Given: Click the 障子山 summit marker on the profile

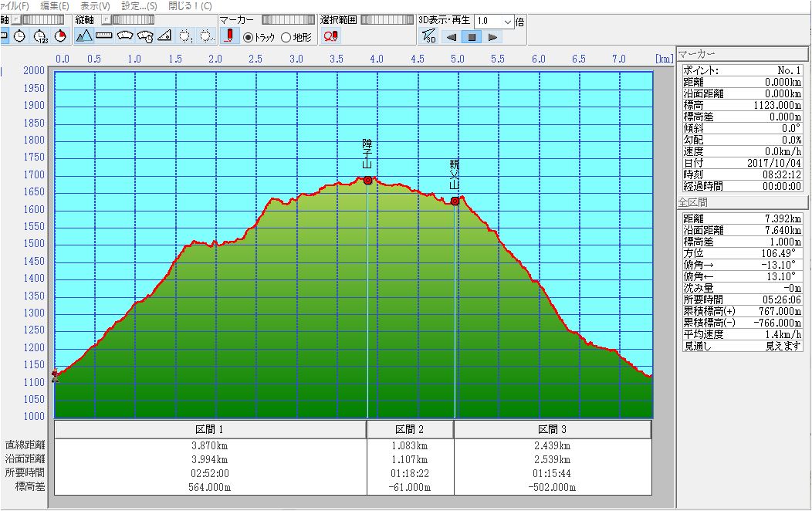Looking at the screenshot, I should 367,180.
